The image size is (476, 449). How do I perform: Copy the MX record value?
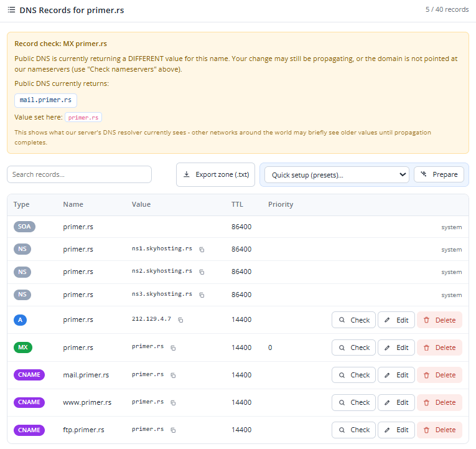pyautogui.click(x=173, y=348)
